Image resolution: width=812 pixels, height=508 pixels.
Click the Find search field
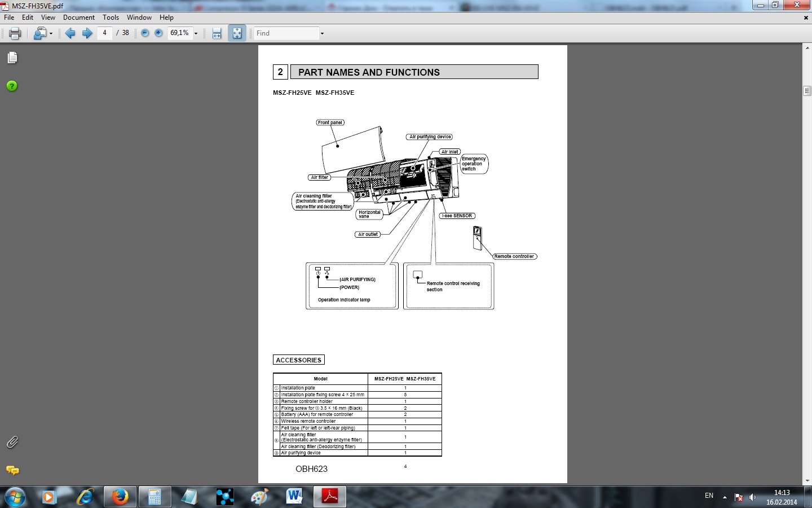(286, 33)
